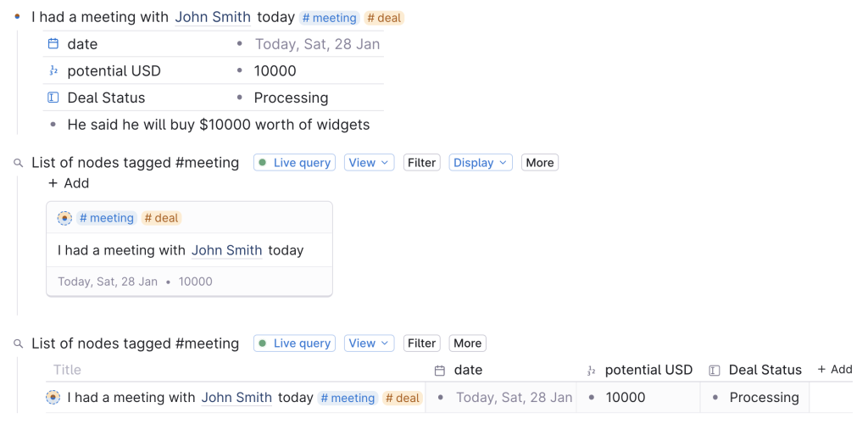Click the node icon in the meeting card
Viewport: 868px width, 430px height.
coord(64,218)
